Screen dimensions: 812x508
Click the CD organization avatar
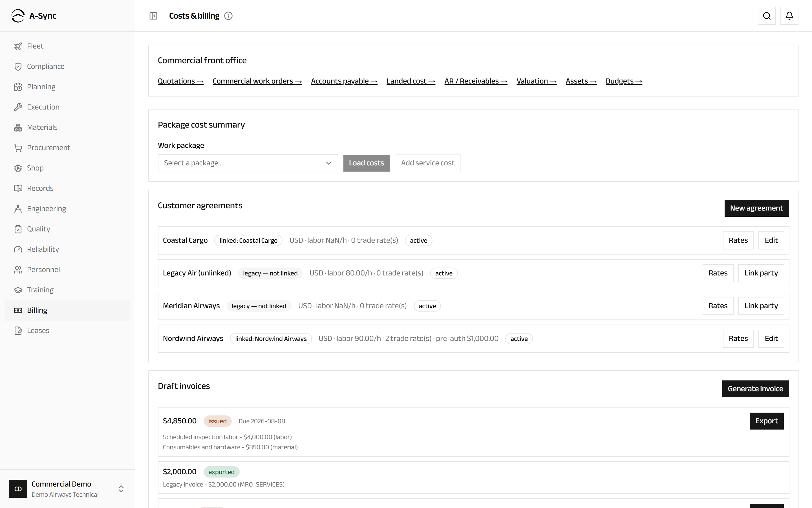(18, 489)
